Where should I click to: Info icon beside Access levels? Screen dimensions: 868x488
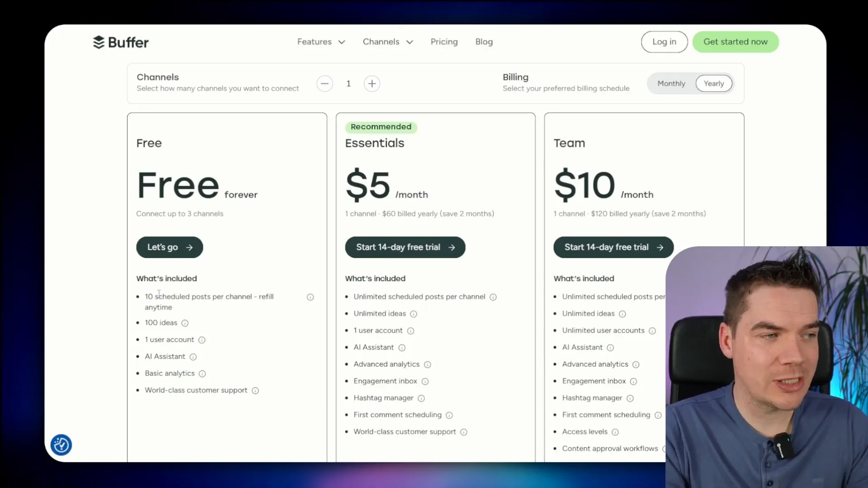coord(615,432)
